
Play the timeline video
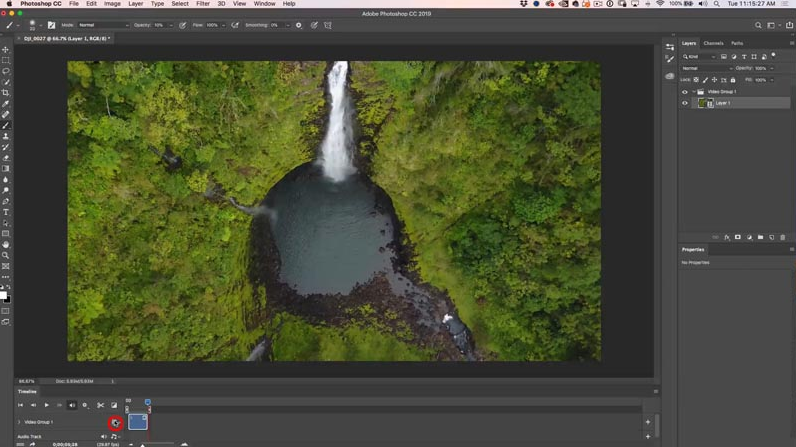(46, 405)
